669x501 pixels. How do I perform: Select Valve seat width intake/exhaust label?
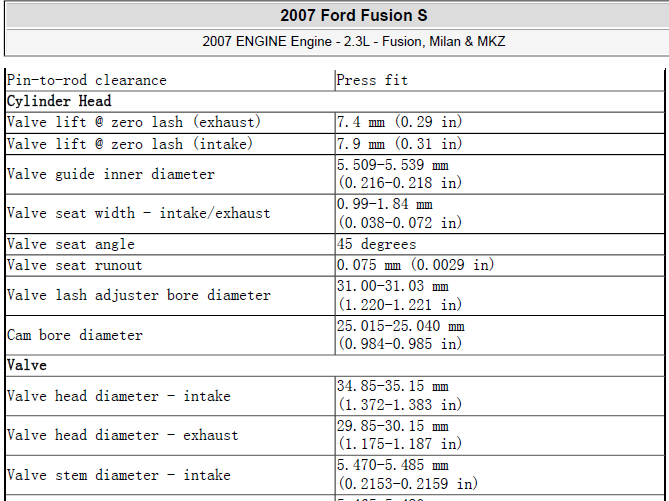coord(139,213)
